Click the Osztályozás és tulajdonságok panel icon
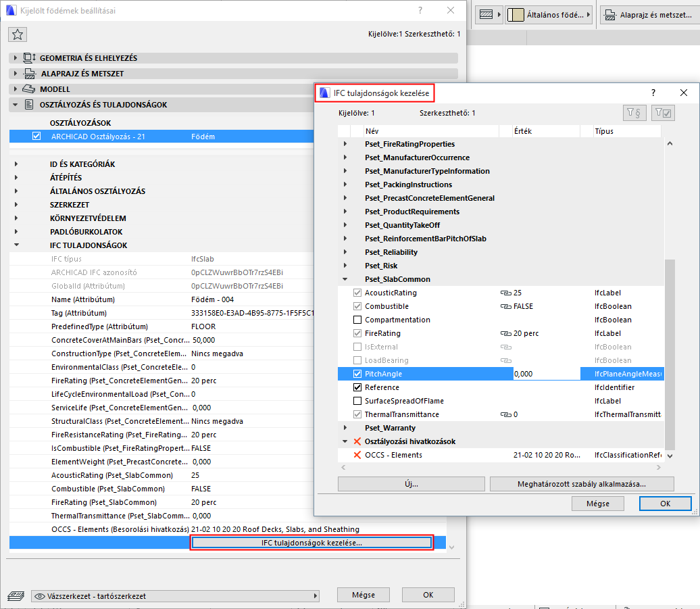This screenshot has width=700, height=609. [29, 105]
